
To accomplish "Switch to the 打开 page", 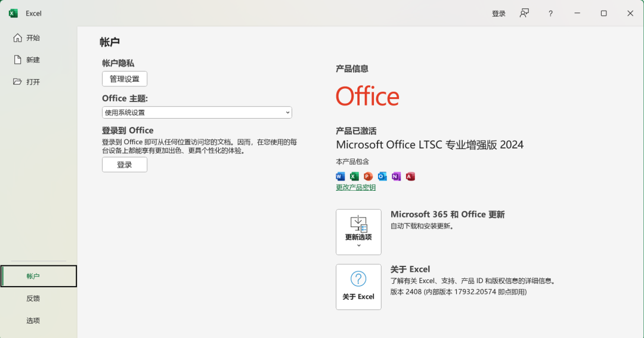I will pos(39,82).
